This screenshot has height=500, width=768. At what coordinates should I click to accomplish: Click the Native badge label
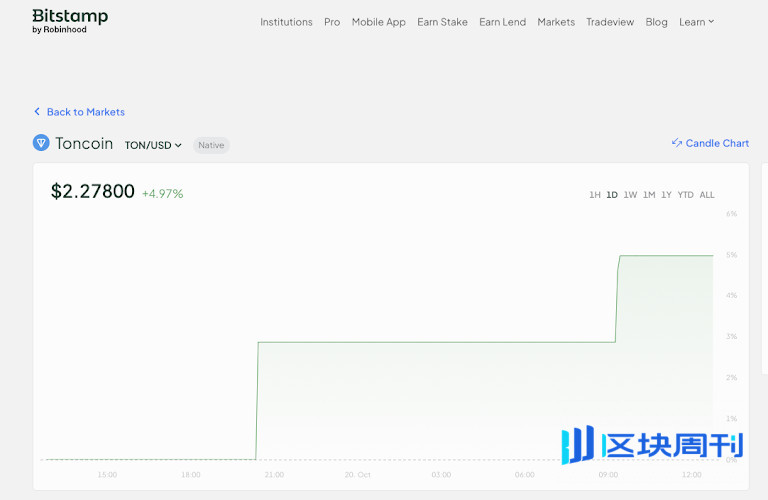click(x=211, y=145)
